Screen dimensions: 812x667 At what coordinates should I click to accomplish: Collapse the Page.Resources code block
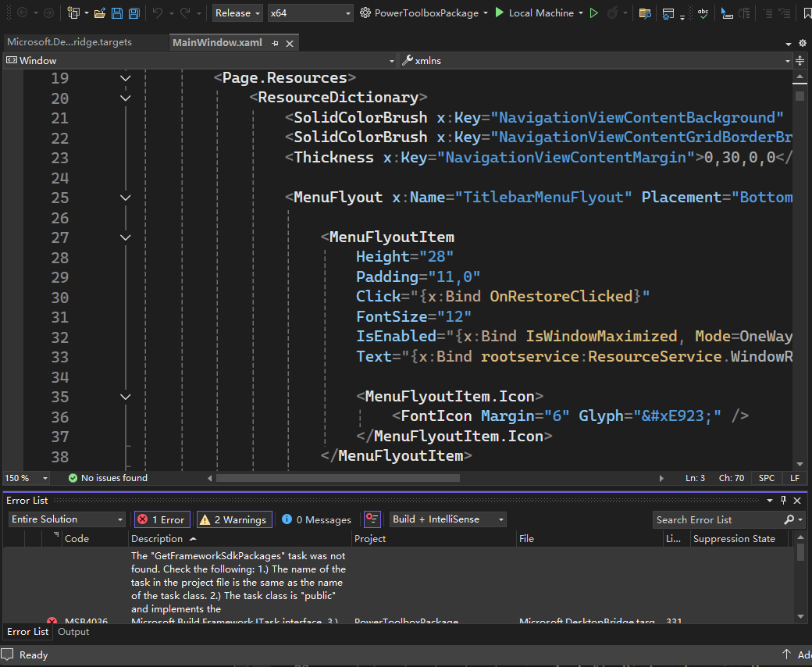(x=126, y=78)
